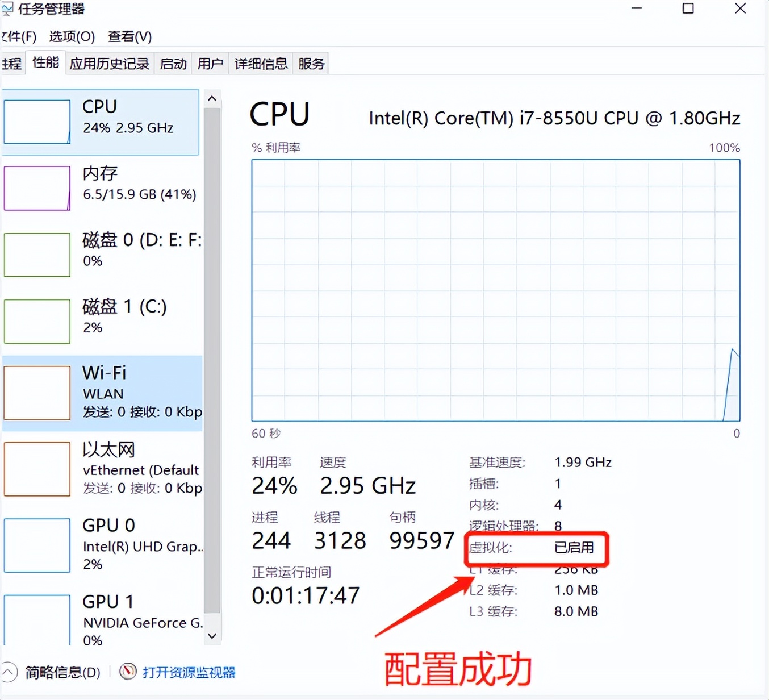The image size is (769, 700).
Task: Open the 查看(V) menu
Action: (x=129, y=37)
